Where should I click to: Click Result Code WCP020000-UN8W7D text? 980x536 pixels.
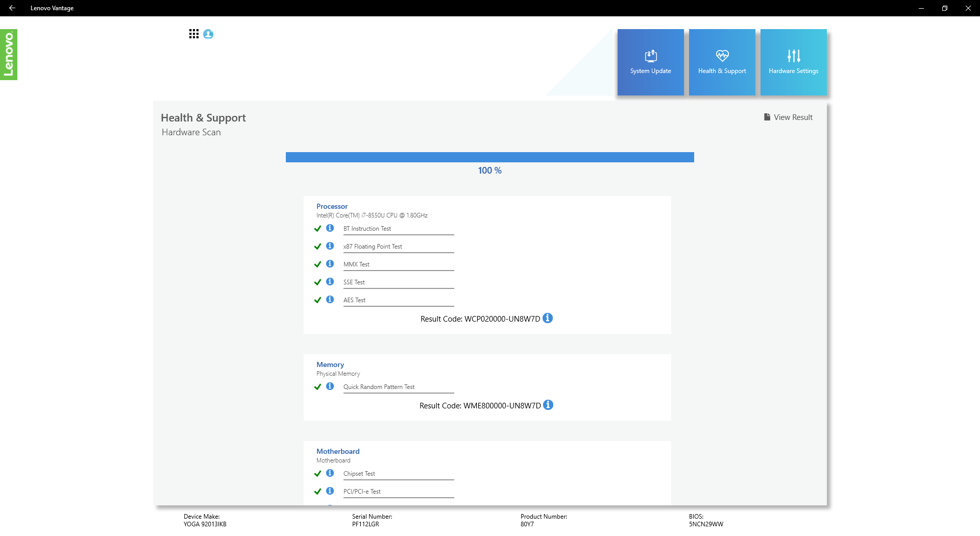pos(480,319)
